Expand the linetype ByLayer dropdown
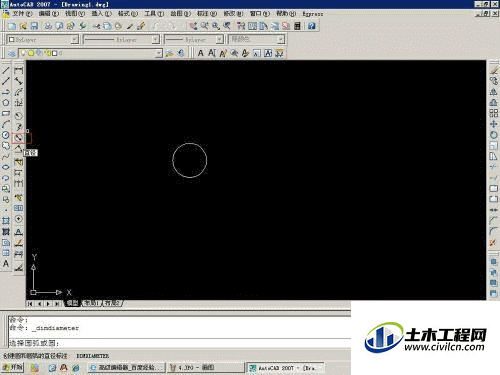The width and height of the screenshot is (500, 375). coord(155,39)
